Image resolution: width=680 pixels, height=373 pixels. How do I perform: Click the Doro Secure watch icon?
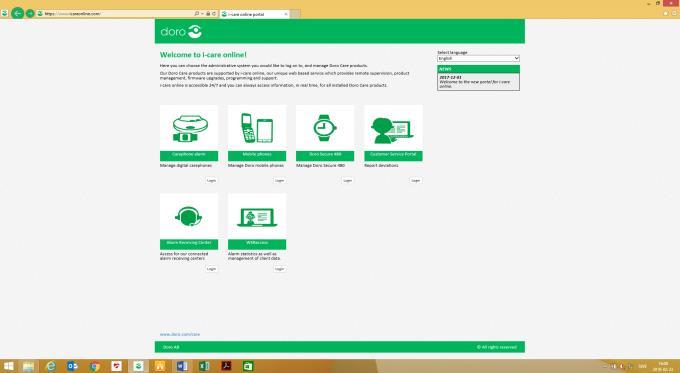tap(325, 128)
